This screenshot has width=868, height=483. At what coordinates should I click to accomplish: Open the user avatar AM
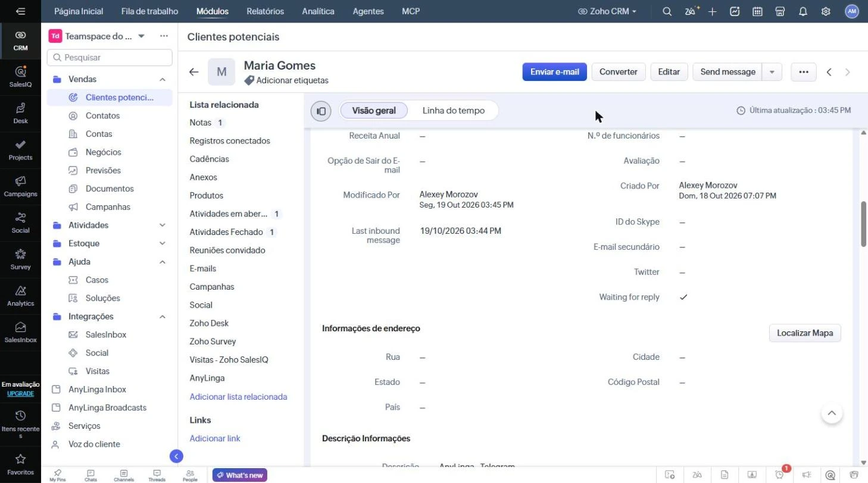[x=852, y=11]
